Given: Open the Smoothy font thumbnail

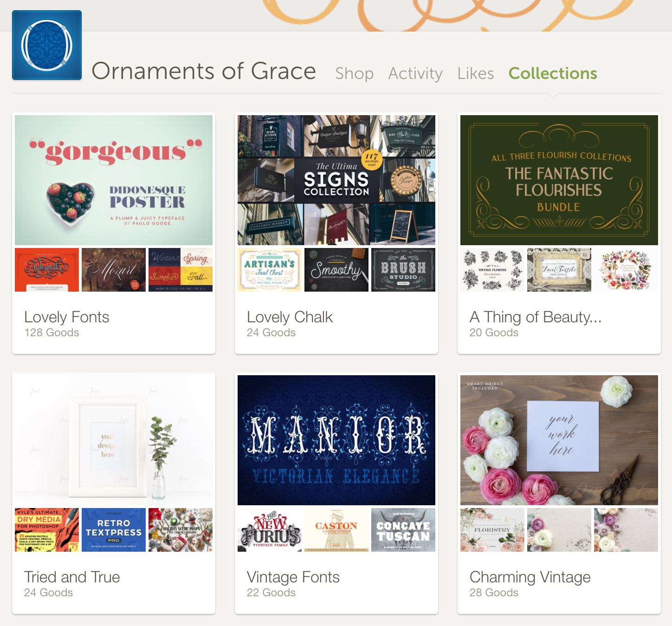Looking at the screenshot, I should tap(336, 270).
